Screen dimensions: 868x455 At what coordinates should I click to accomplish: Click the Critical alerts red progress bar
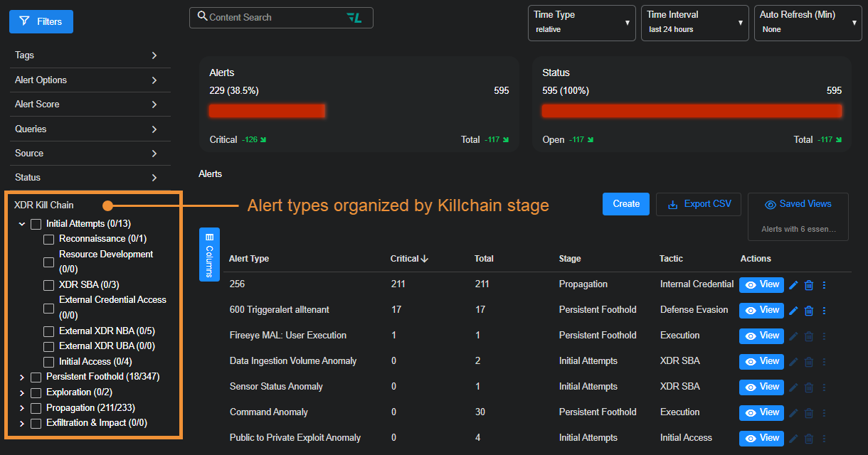pyautogui.click(x=267, y=111)
